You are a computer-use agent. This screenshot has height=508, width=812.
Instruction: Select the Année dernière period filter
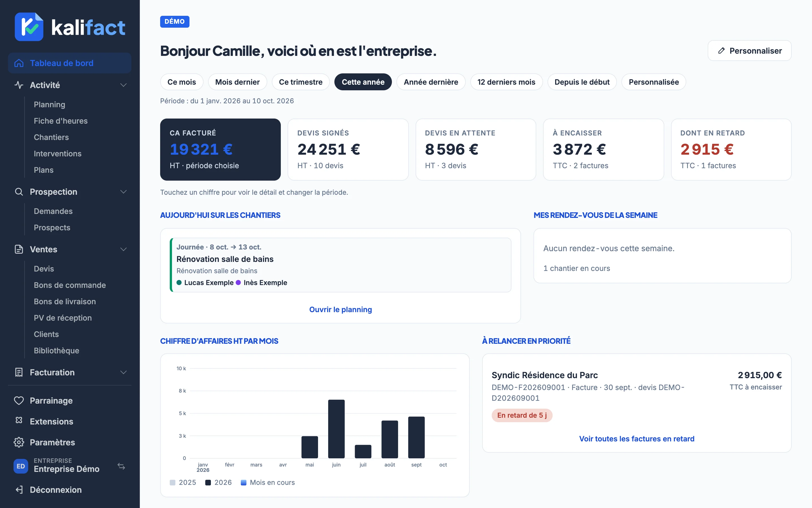click(x=431, y=82)
